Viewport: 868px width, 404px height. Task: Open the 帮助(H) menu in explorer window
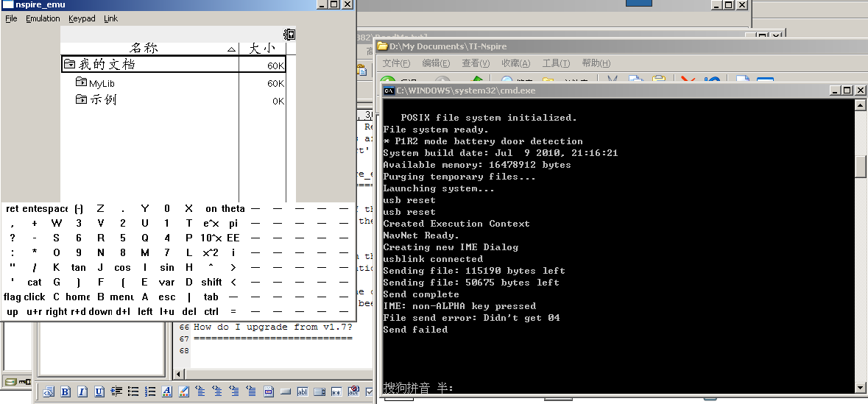pyautogui.click(x=596, y=63)
